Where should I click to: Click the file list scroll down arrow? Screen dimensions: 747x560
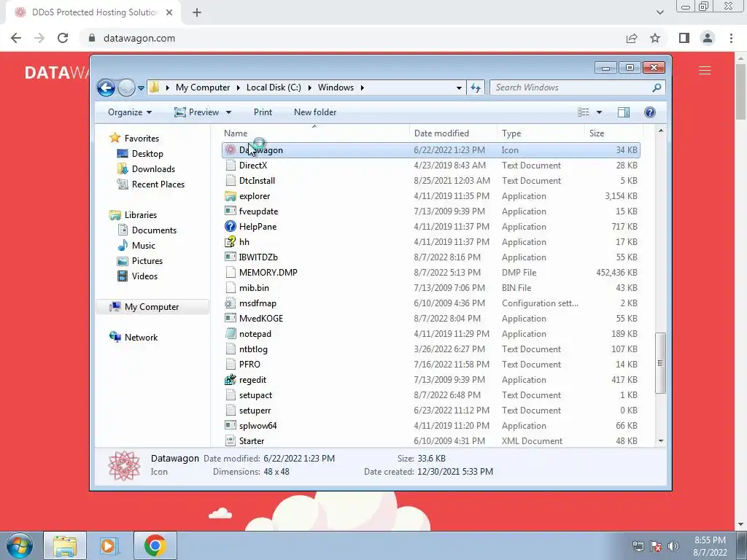coord(661,441)
